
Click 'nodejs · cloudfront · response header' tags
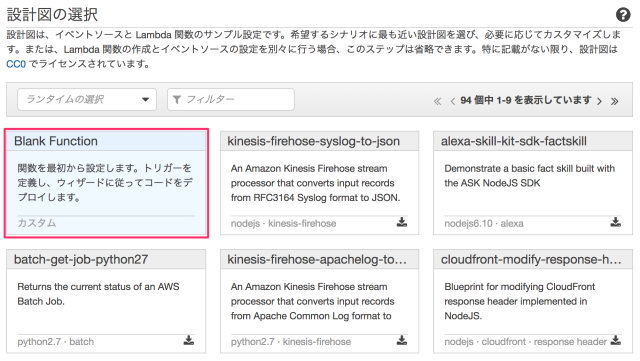tap(526, 342)
